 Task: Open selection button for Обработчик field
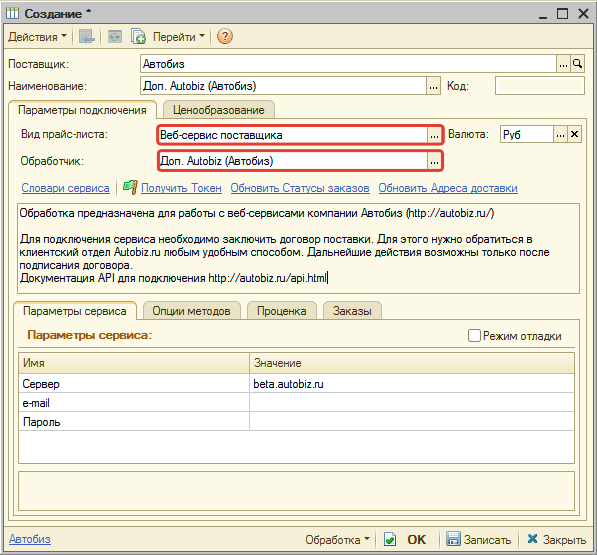point(434,161)
